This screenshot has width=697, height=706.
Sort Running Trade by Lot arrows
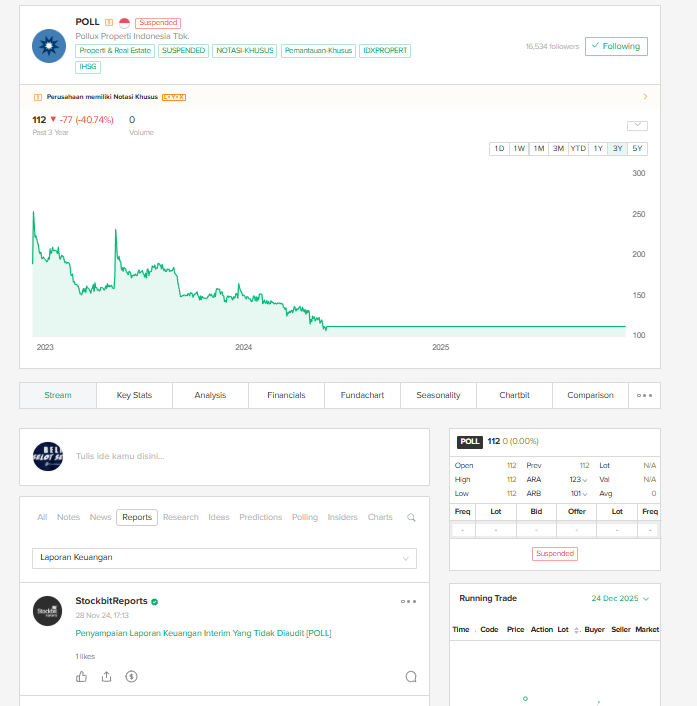(577, 630)
